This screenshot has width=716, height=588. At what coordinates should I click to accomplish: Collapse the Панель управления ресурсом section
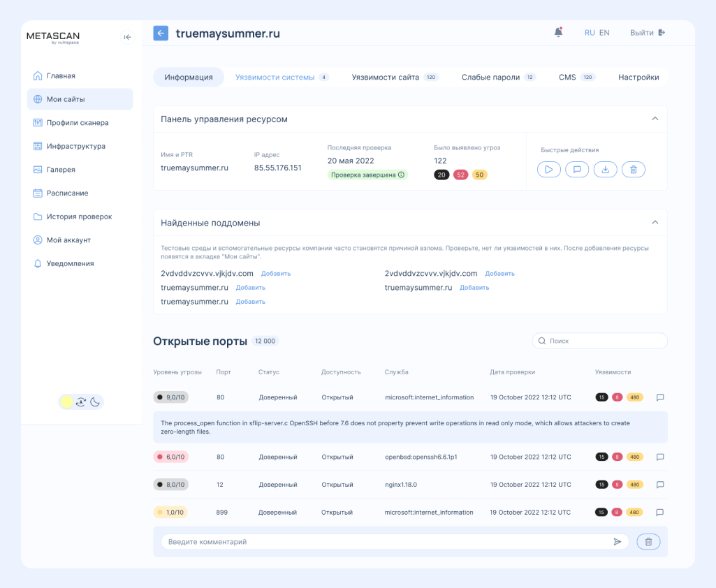tap(655, 119)
